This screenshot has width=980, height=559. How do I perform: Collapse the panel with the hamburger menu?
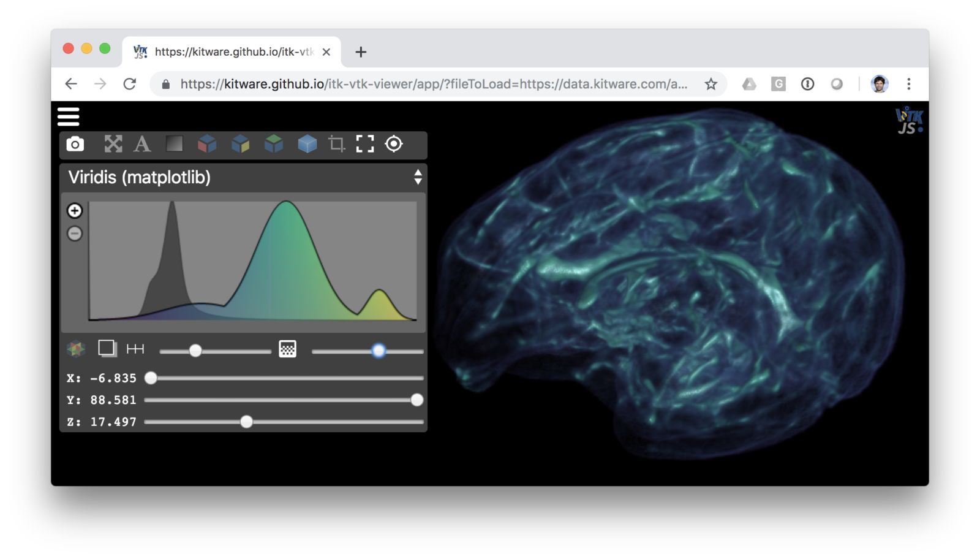coord(69,116)
